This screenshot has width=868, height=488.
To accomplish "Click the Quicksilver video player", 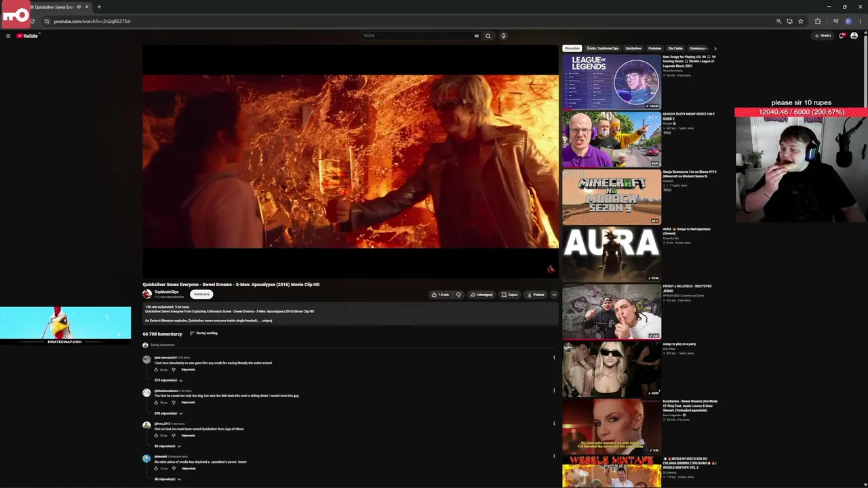I will click(351, 161).
